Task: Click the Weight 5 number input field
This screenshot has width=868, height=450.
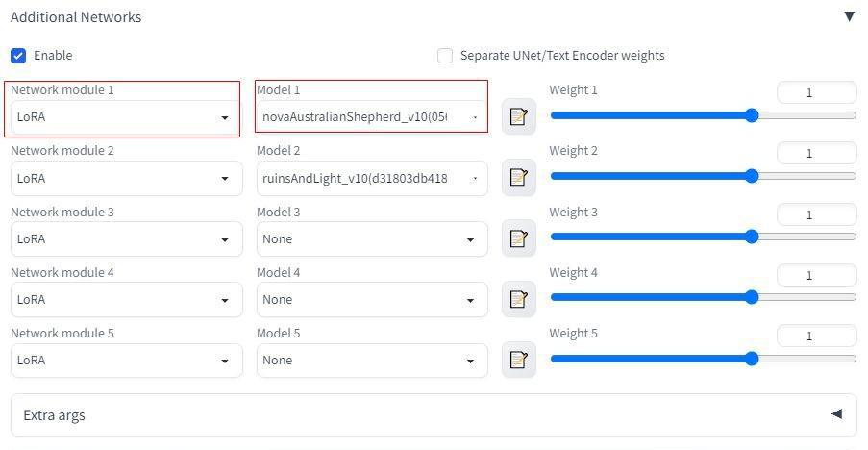Action: coord(816,336)
